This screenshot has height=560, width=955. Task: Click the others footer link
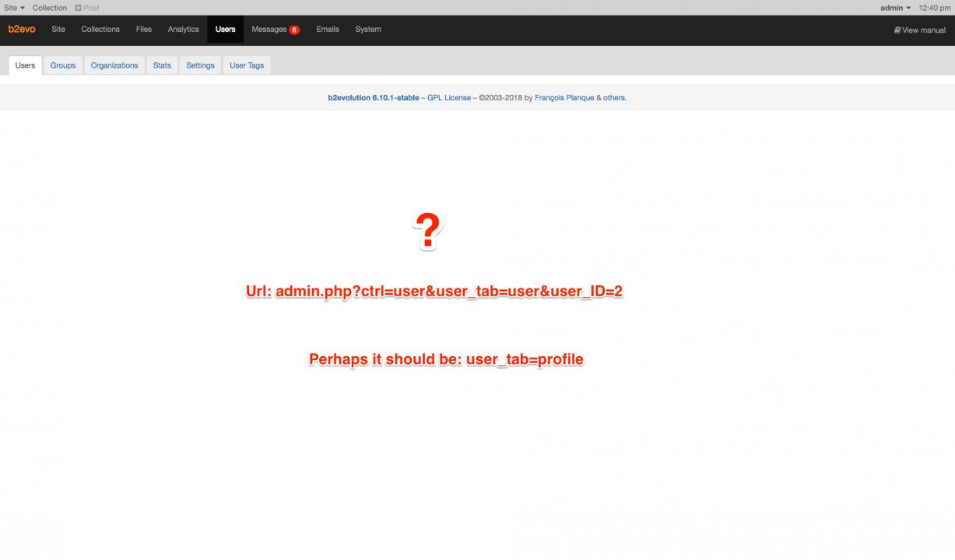click(x=614, y=98)
